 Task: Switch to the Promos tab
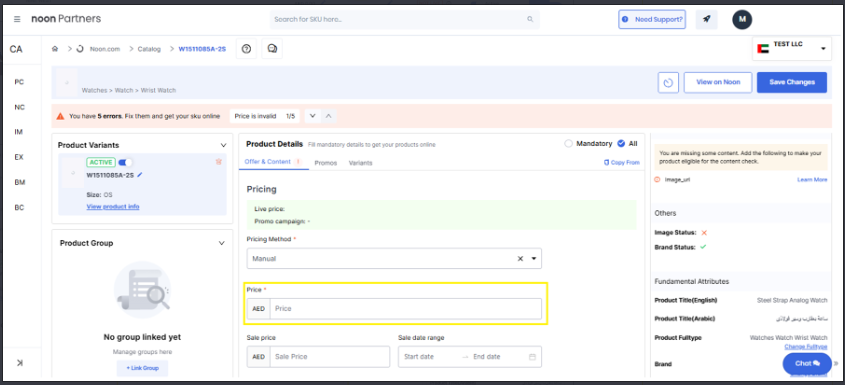[325, 163]
